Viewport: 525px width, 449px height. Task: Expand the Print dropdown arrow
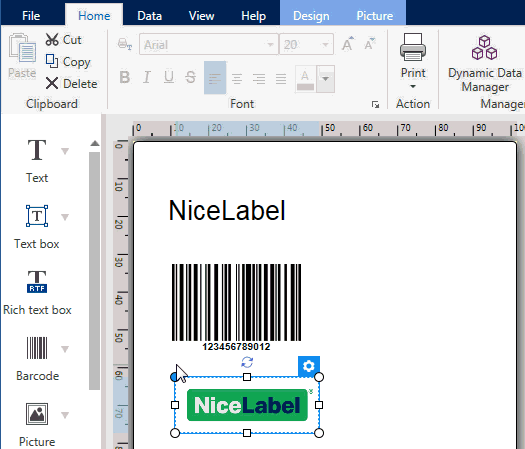point(413,87)
